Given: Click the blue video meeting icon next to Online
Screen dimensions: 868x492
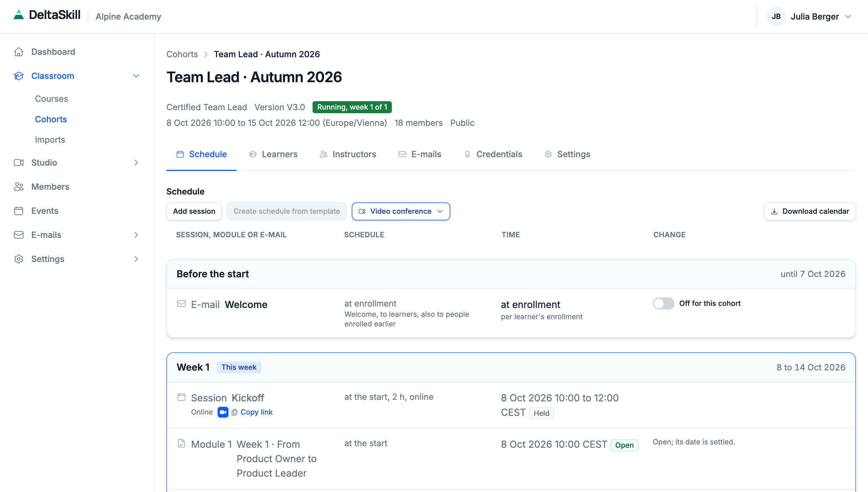Looking at the screenshot, I should point(223,412).
